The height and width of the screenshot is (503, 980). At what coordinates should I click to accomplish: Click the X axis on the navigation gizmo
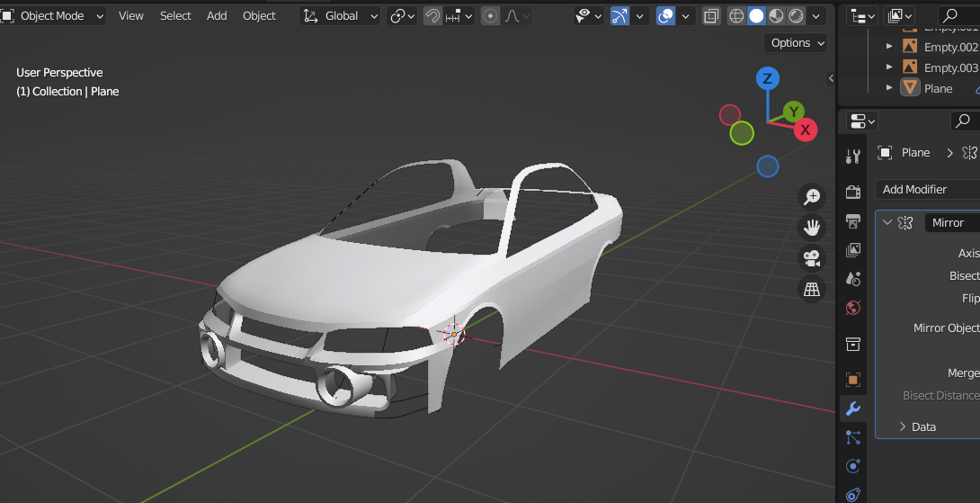point(805,130)
